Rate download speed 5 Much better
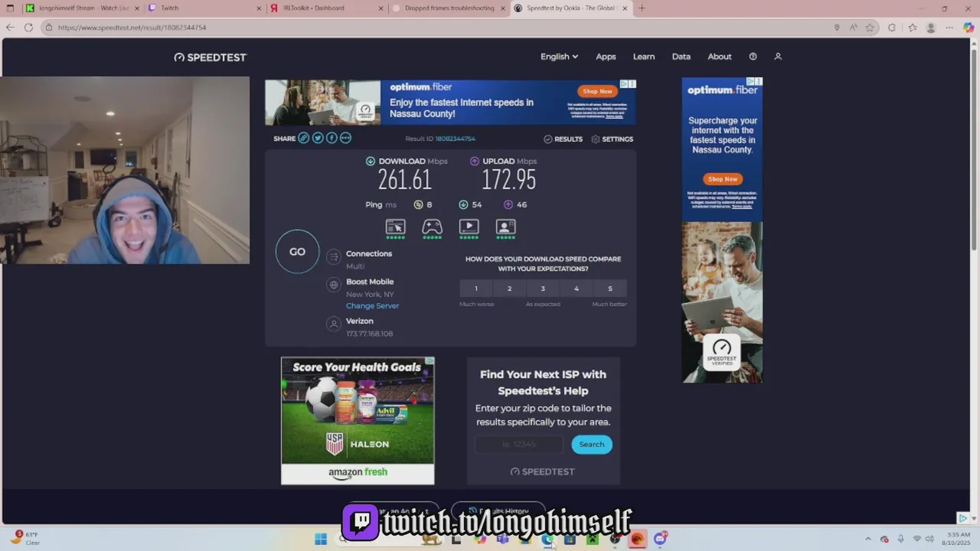Screen dimensions: 980x551 pyautogui.click(x=610, y=289)
